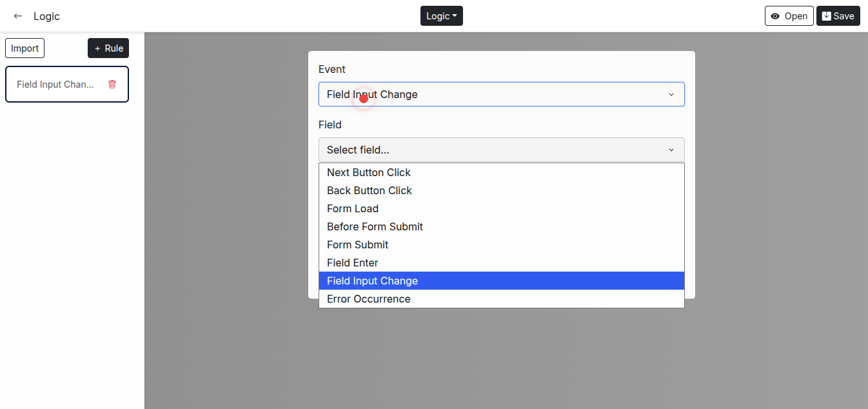Select Before Form Submit option

[x=375, y=226]
